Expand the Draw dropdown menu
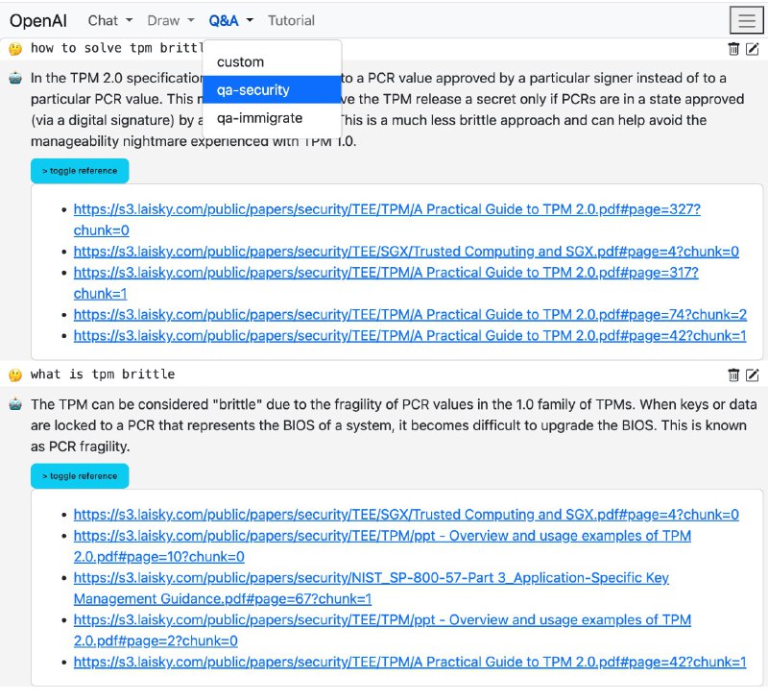 pos(170,20)
